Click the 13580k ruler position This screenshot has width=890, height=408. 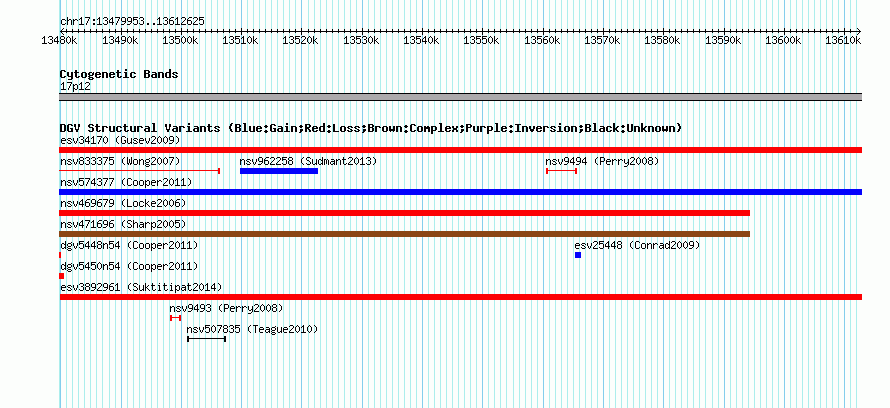tap(662, 40)
